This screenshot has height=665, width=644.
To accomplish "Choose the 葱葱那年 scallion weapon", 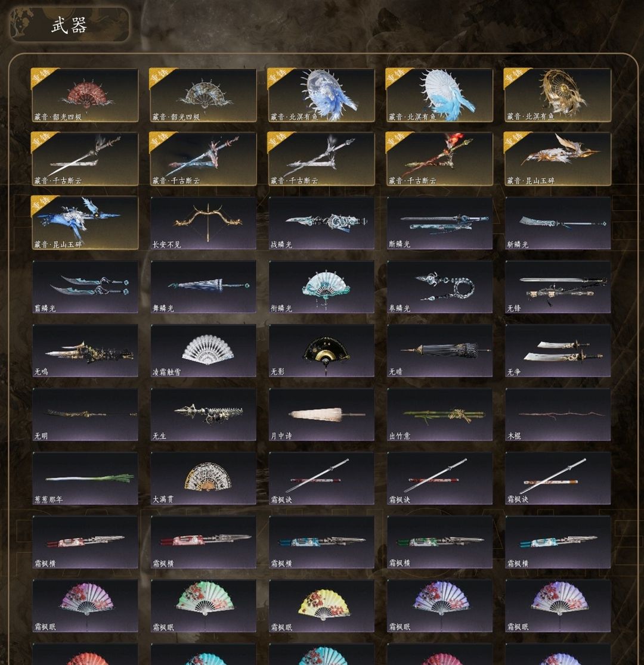I will (85, 478).
